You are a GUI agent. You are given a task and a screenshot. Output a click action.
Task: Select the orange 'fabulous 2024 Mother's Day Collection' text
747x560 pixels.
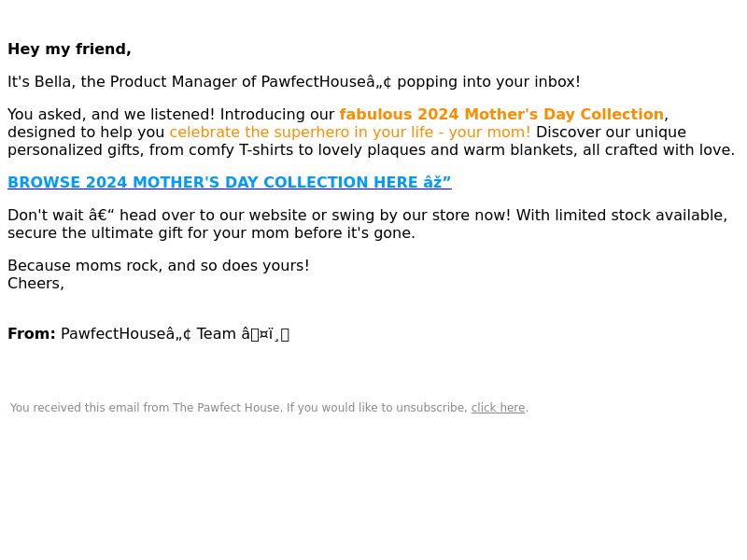[501, 114]
